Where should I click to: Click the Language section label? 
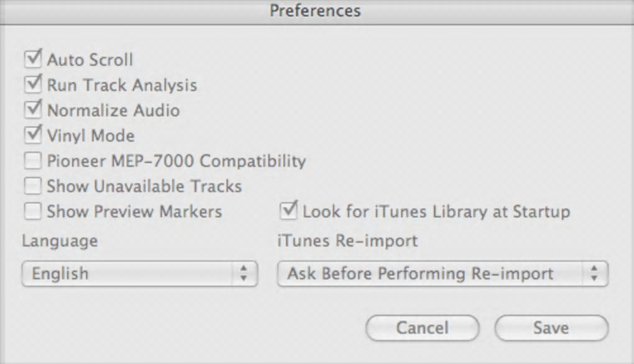[60, 241]
